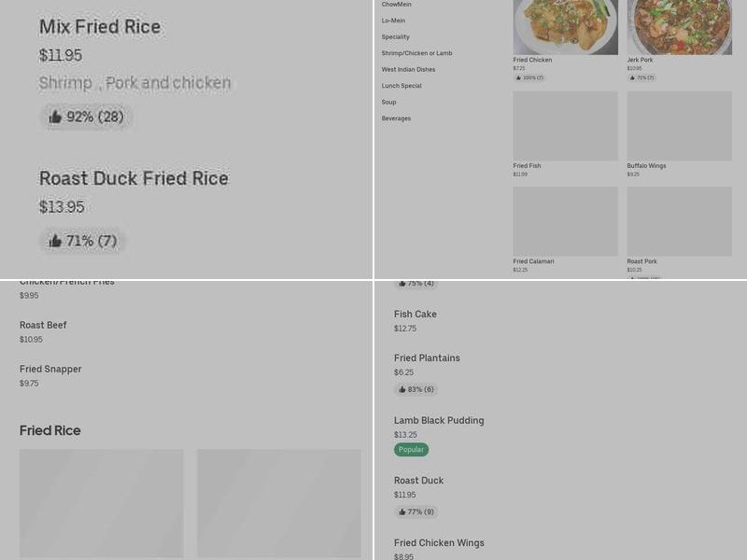Open the West Indian Dishes category
This screenshot has height=560, width=747.
[408, 69]
